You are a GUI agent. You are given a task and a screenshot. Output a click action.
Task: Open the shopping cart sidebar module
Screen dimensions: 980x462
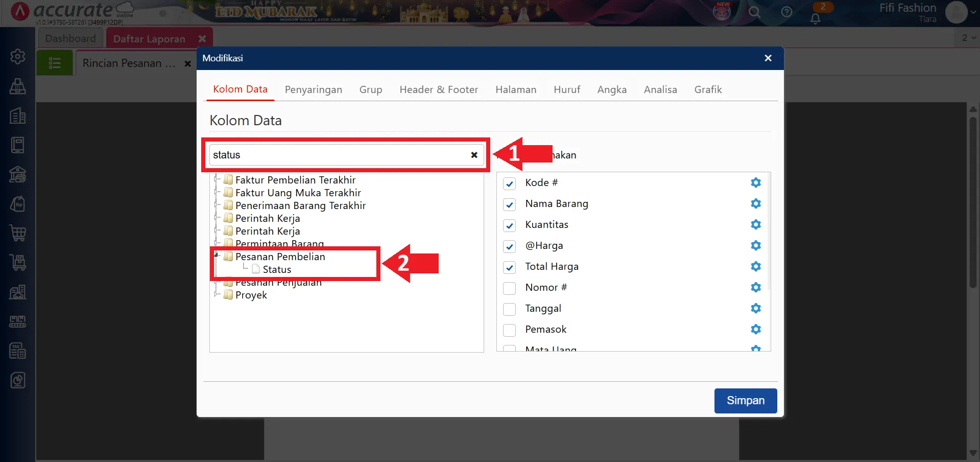[x=18, y=234]
